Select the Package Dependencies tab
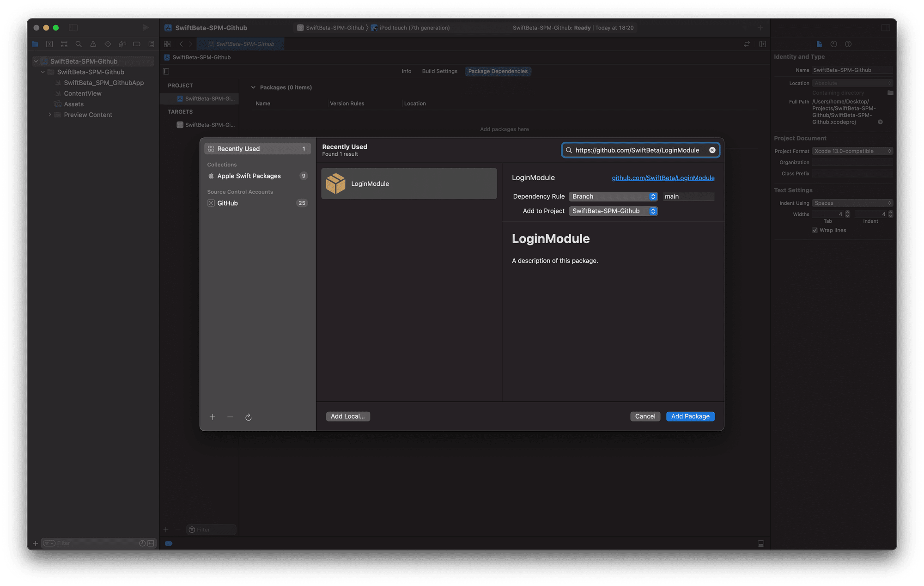This screenshot has height=586, width=924. [x=498, y=71]
